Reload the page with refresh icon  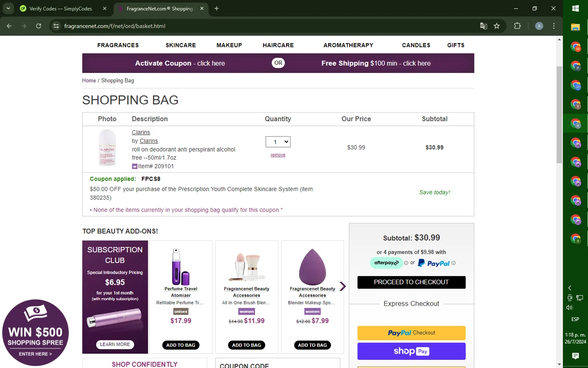click(38, 26)
